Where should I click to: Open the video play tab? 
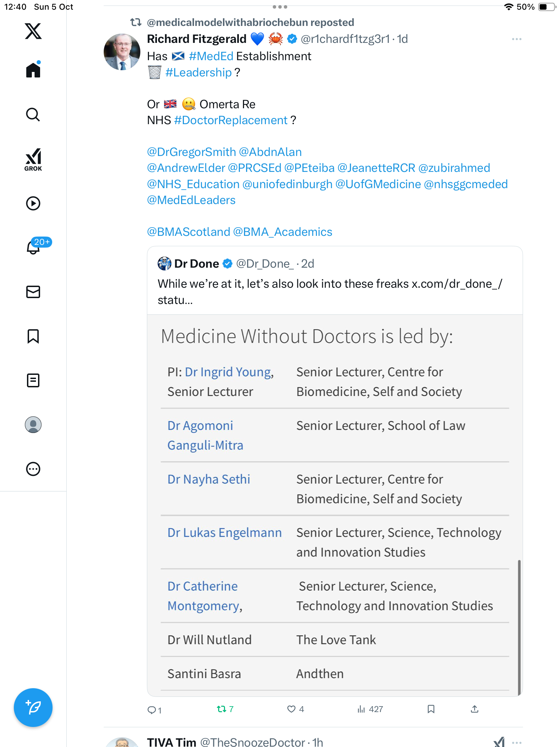click(33, 203)
